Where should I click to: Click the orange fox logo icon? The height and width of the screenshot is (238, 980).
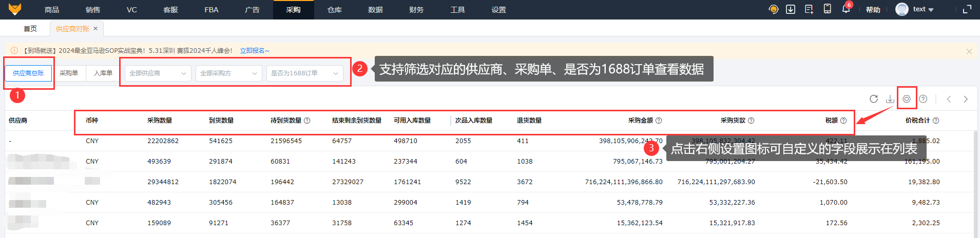15,9
